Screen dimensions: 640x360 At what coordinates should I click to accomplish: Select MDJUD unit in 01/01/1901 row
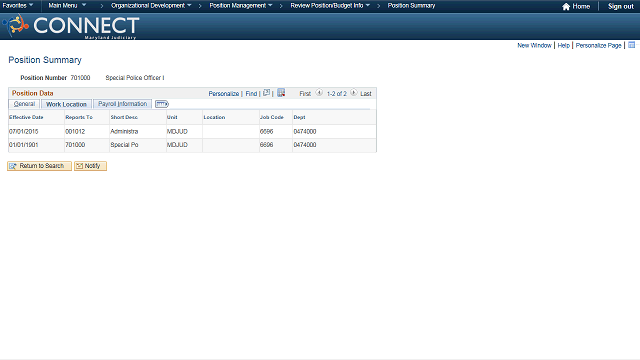(x=177, y=145)
